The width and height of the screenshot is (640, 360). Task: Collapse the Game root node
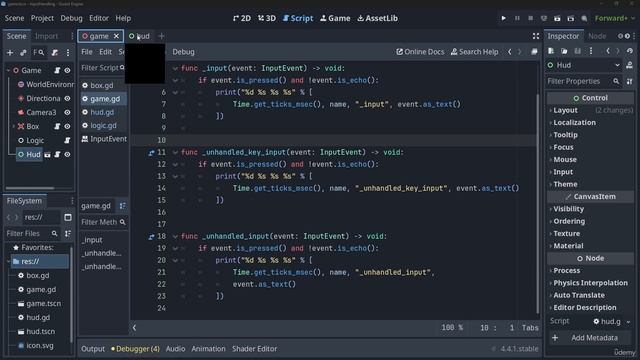click(x=8, y=70)
